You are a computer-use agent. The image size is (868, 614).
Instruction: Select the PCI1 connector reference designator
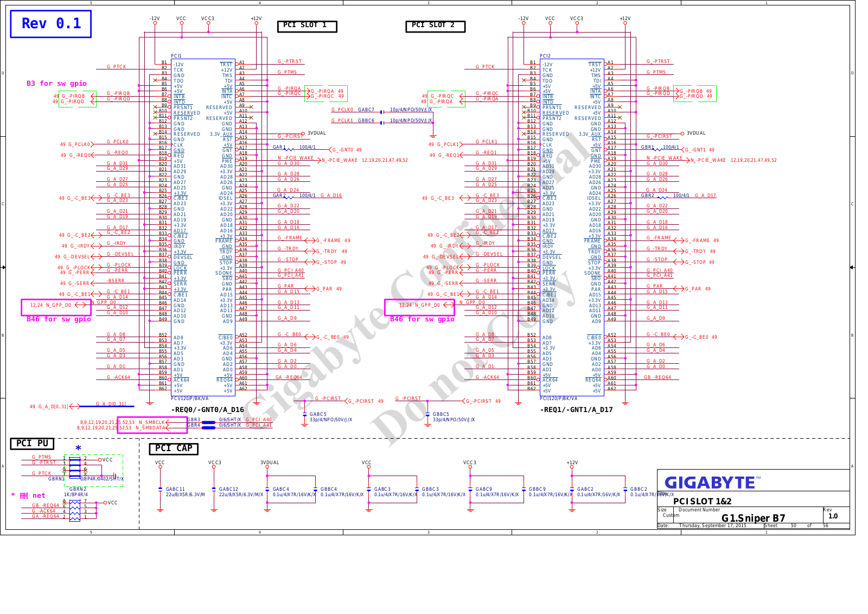tap(176, 56)
